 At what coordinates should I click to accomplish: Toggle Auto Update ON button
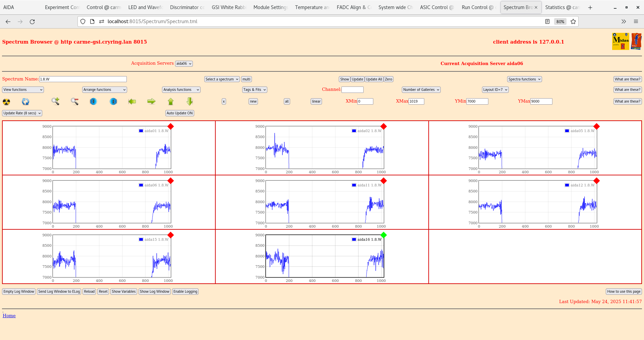179,113
